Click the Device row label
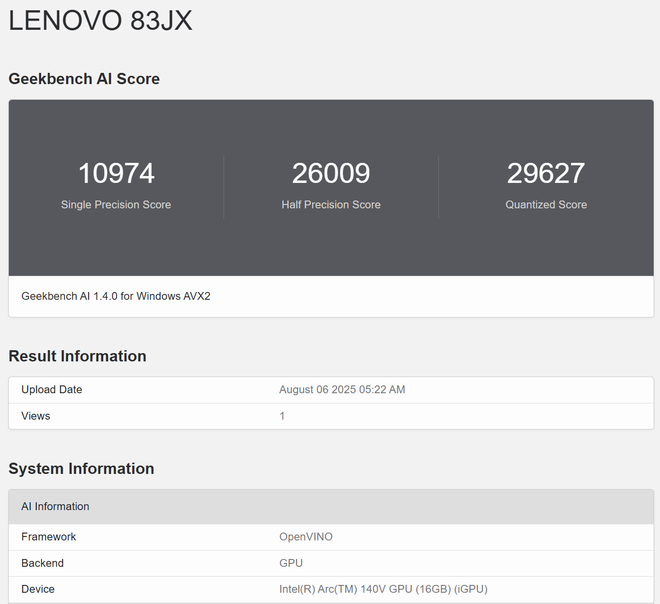The height and width of the screenshot is (604, 660). (x=38, y=589)
